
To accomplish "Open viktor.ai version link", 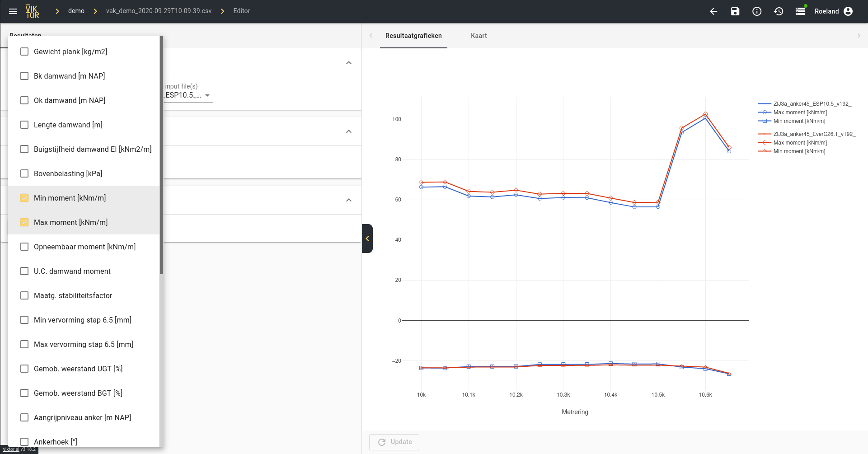I will pos(11,449).
